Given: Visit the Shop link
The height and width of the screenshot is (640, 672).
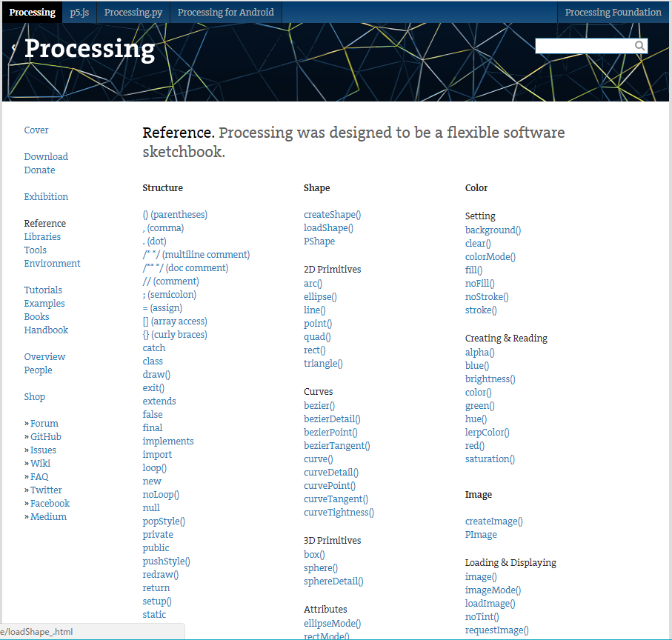Looking at the screenshot, I should (34, 396).
